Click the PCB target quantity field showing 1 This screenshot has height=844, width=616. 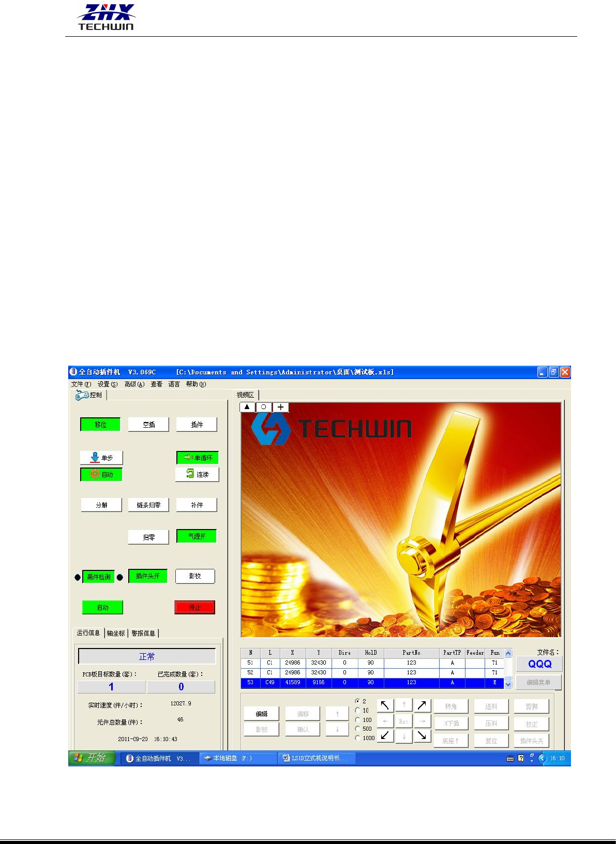tap(111, 687)
